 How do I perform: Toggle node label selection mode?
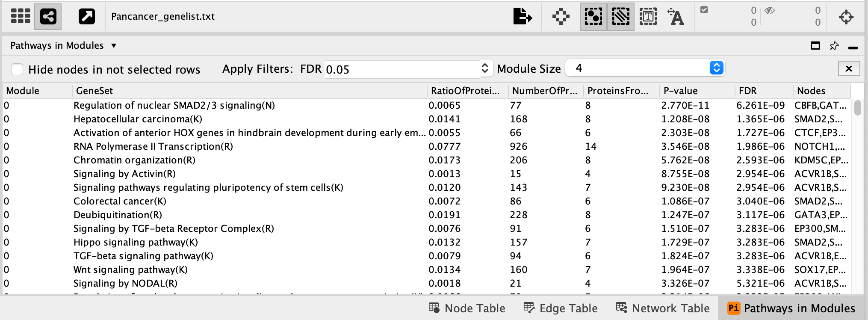click(x=676, y=17)
